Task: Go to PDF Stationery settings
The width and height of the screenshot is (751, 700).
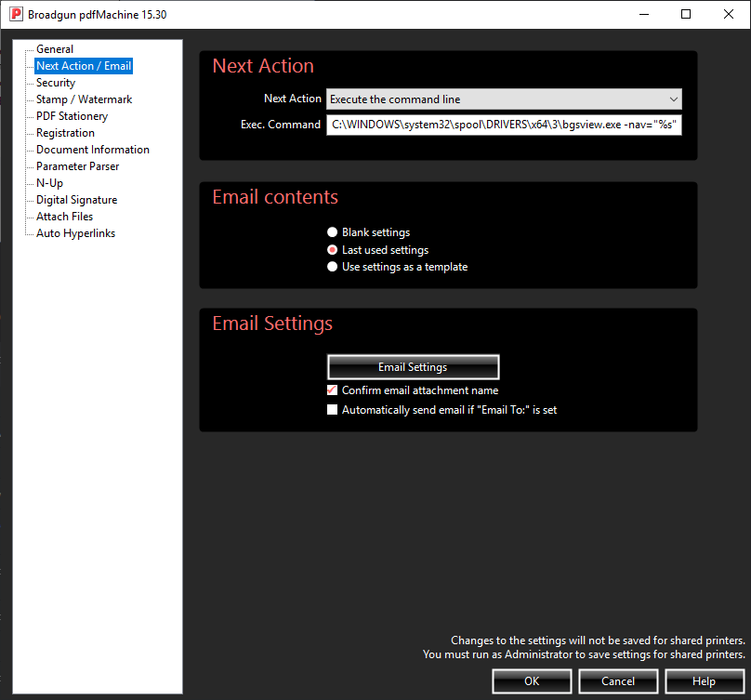Action: 72,116
